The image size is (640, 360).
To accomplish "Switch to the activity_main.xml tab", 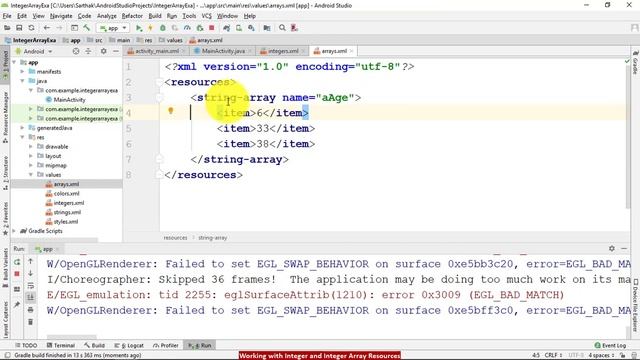I will (x=157, y=51).
